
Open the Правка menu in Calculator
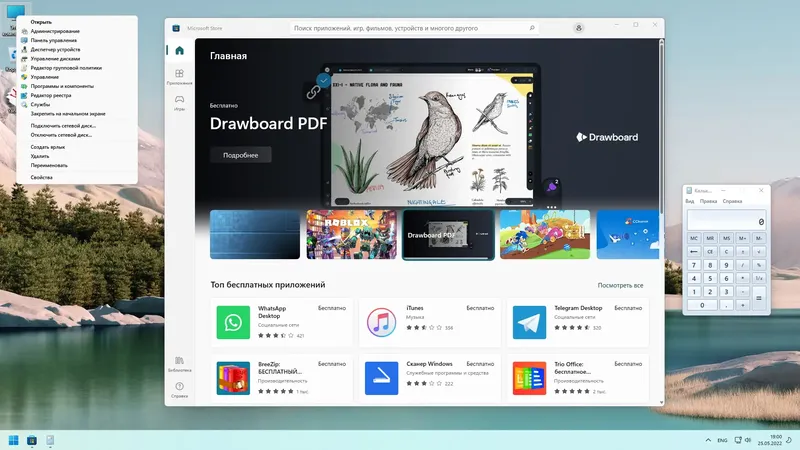coord(708,202)
